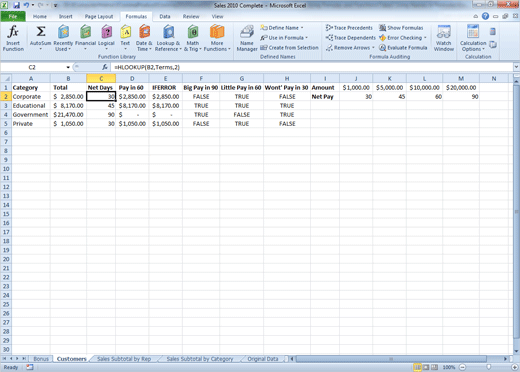520x372 pixels.
Task: Open the Bonus sheet tab
Action: click(x=41, y=359)
